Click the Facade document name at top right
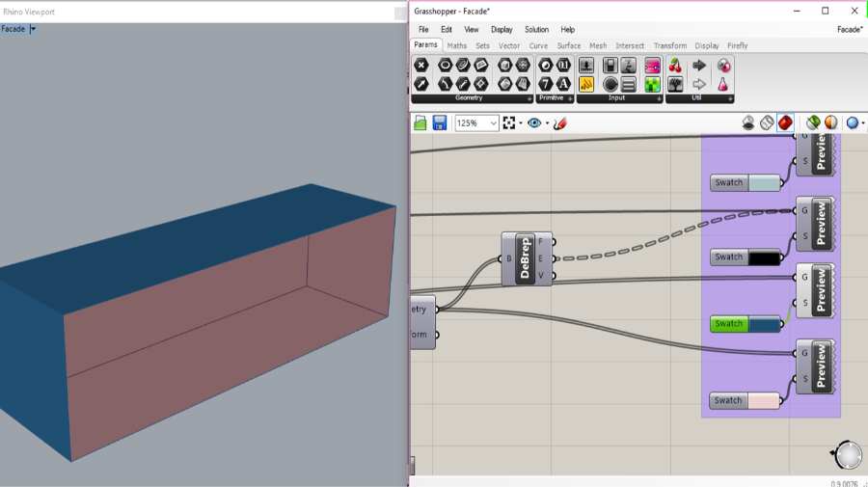 click(850, 29)
